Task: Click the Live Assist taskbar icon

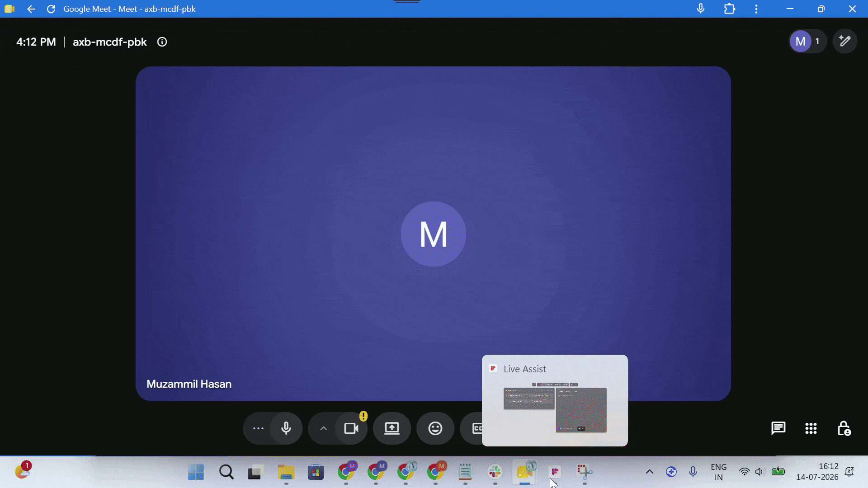Action: pos(555,472)
